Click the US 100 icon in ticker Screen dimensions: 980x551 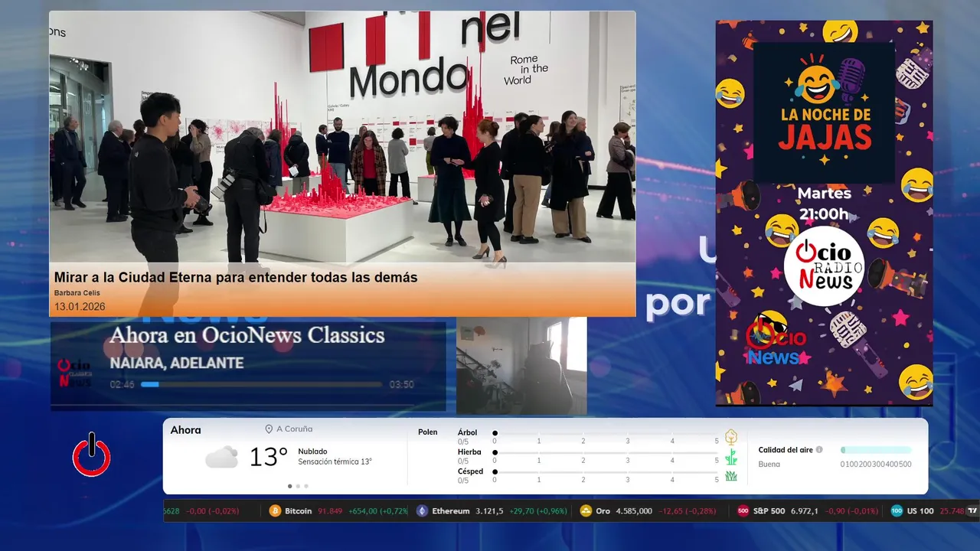coord(897,510)
